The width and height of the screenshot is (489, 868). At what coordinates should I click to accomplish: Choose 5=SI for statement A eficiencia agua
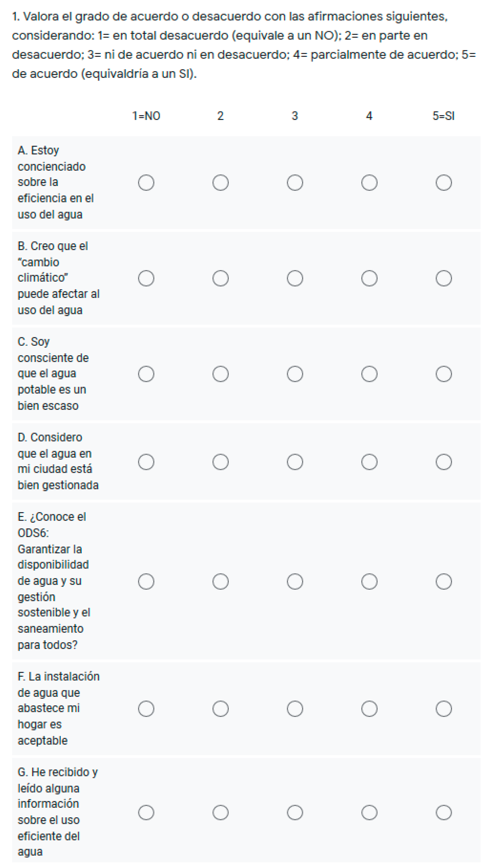tap(443, 183)
